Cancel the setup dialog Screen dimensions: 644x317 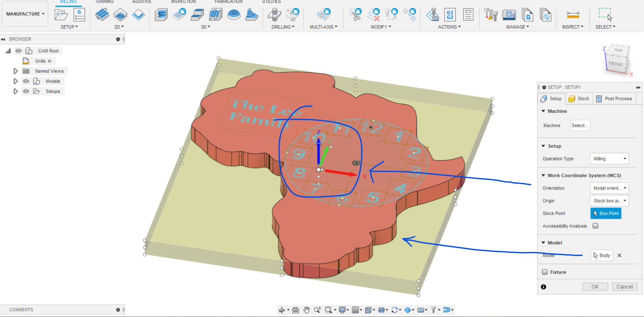click(624, 287)
